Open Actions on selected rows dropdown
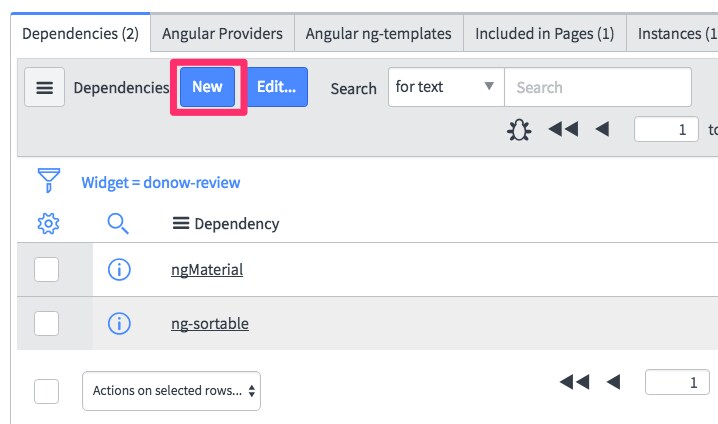 [171, 391]
